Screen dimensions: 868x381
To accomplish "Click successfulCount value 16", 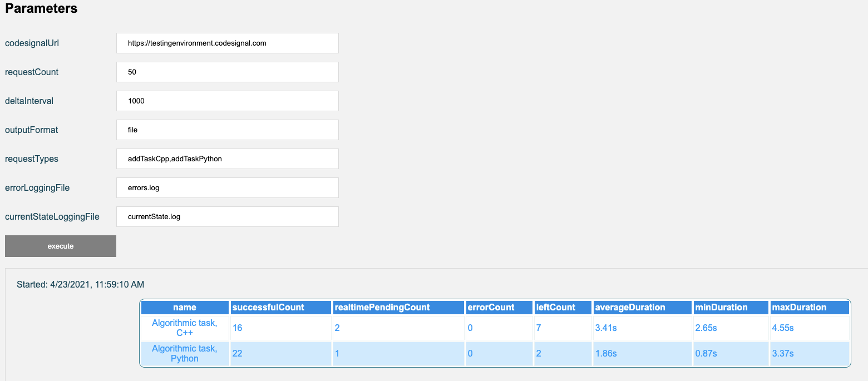I will (x=237, y=328).
